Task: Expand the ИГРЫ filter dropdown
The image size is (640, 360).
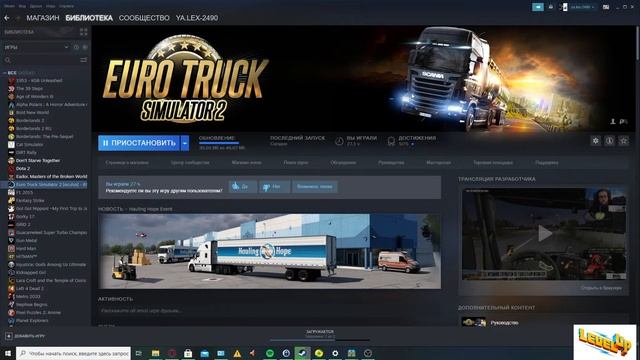Action: point(36,47)
